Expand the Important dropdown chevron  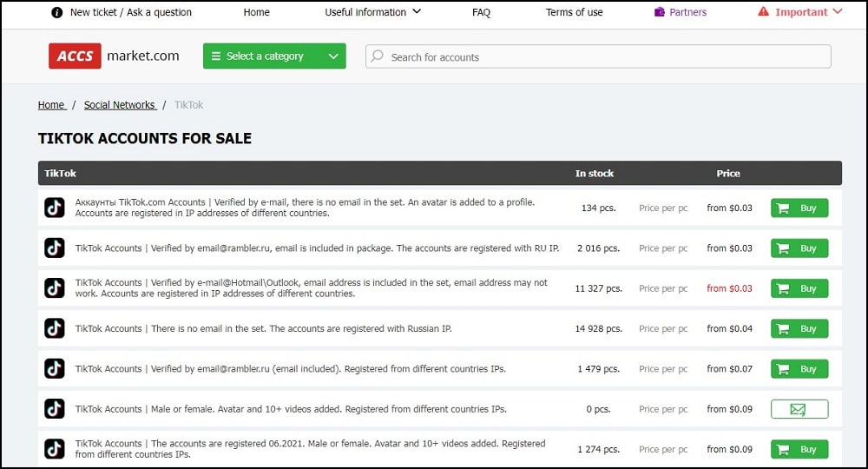click(x=838, y=11)
